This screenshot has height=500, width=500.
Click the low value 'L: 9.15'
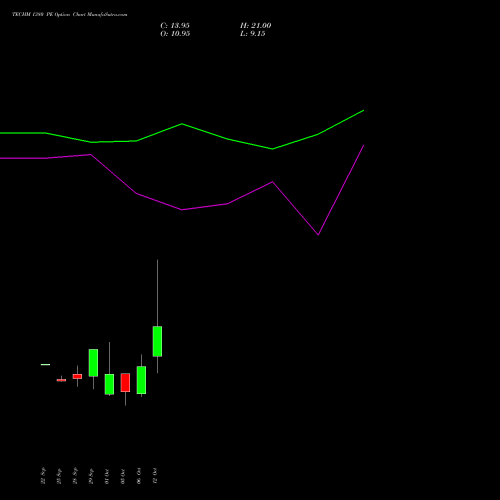(x=252, y=34)
